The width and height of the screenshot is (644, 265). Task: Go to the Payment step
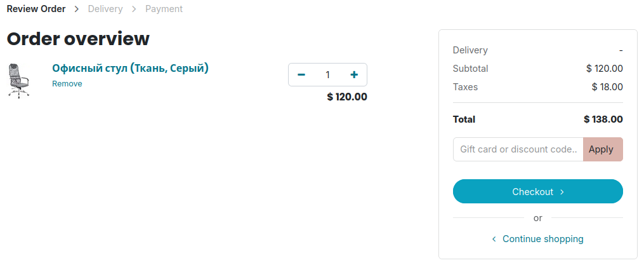(x=164, y=9)
